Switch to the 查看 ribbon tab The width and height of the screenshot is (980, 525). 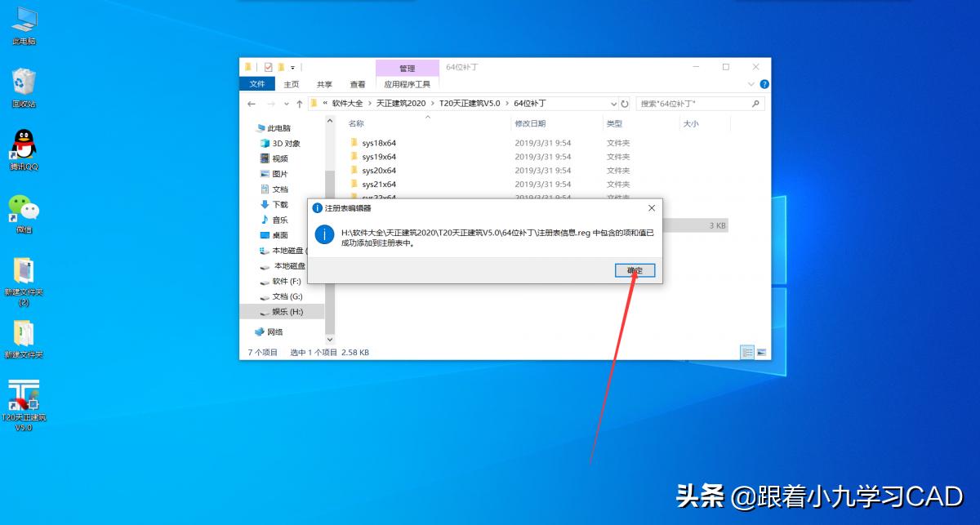coord(357,84)
